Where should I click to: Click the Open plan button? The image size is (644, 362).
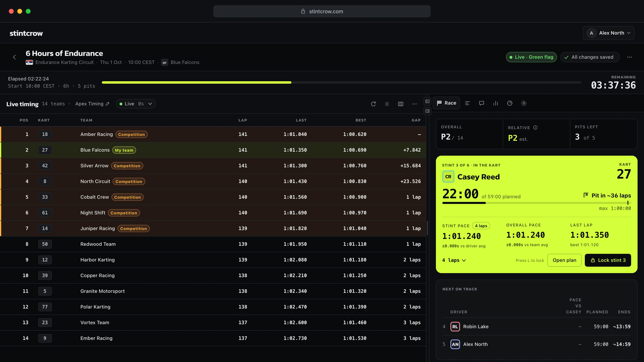564,260
